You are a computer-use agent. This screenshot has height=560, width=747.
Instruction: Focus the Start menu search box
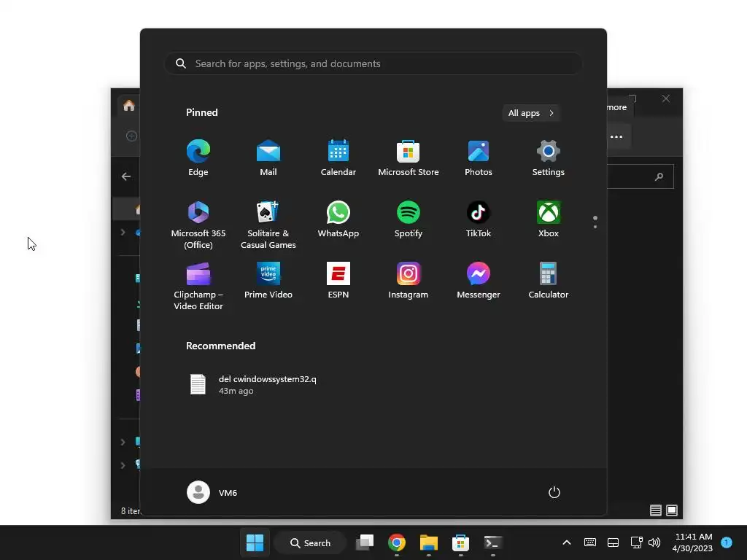(x=373, y=63)
